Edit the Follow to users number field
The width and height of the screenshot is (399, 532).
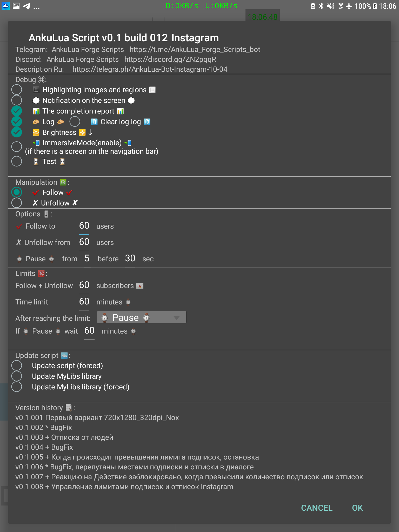(84, 226)
